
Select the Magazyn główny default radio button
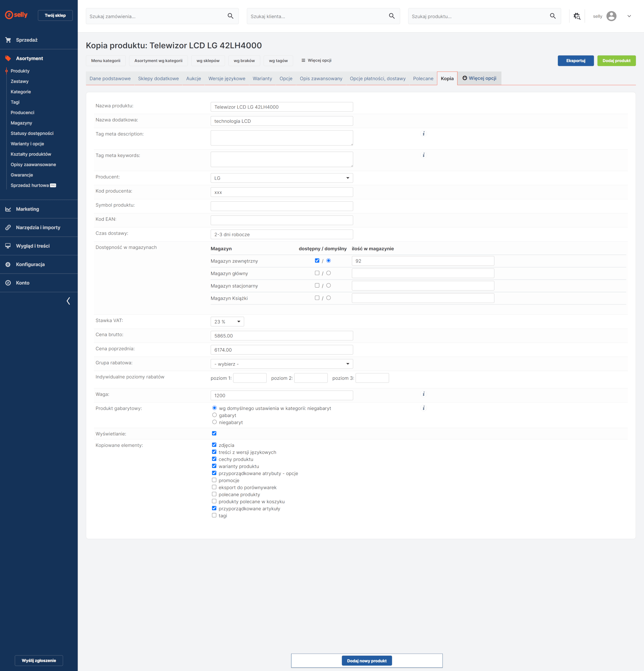click(x=328, y=273)
